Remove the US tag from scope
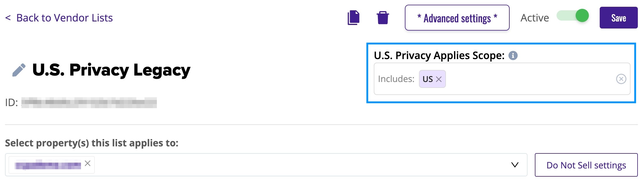 click(x=439, y=79)
